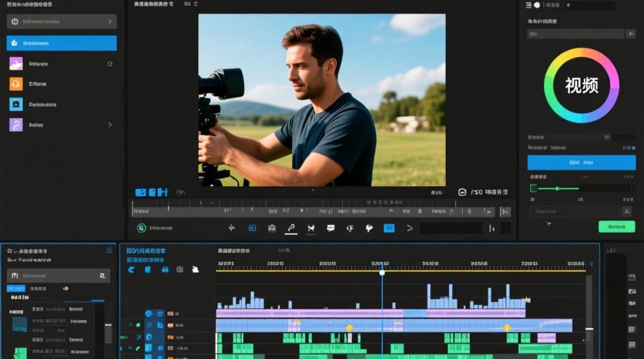Click the white icon in timeline header toolbar
Image resolution: width=644 pixels, height=359 pixels.
point(195,269)
